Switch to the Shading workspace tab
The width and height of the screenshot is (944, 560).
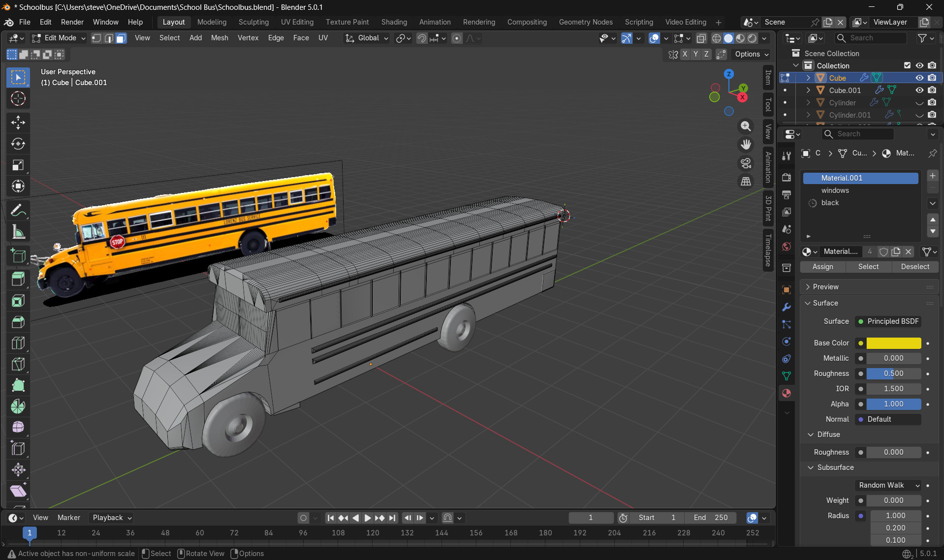tap(394, 22)
